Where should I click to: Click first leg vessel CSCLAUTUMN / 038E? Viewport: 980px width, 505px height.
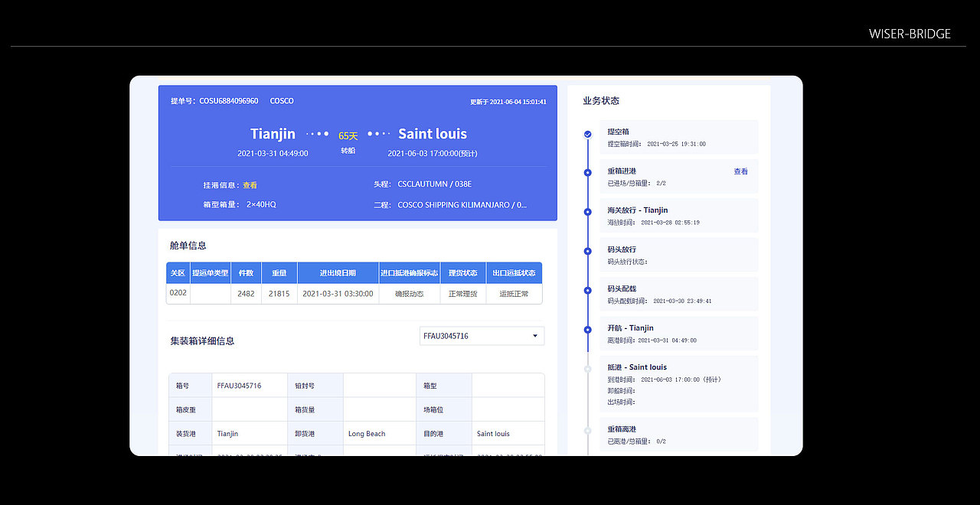tap(435, 184)
